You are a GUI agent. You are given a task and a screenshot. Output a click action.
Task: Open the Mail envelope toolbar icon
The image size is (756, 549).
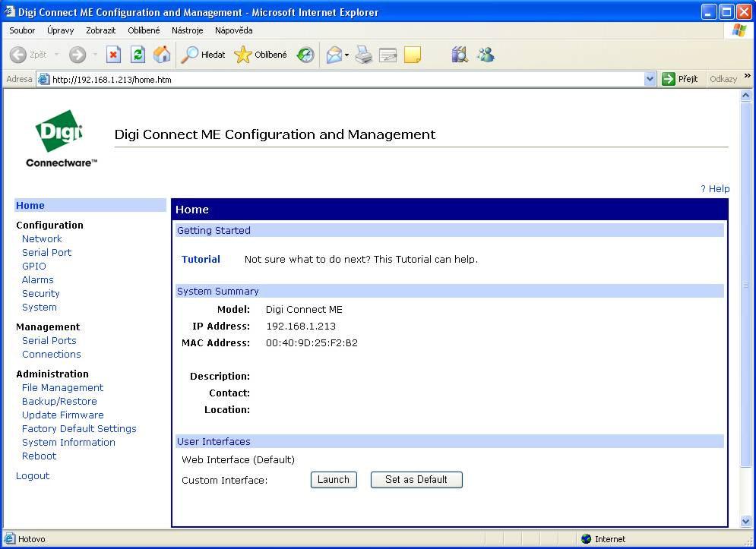pyautogui.click(x=334, y=55)
